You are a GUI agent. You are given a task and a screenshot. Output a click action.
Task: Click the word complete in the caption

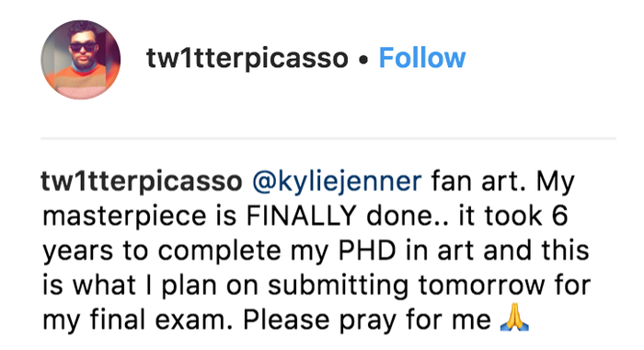(x=219, y=251)
